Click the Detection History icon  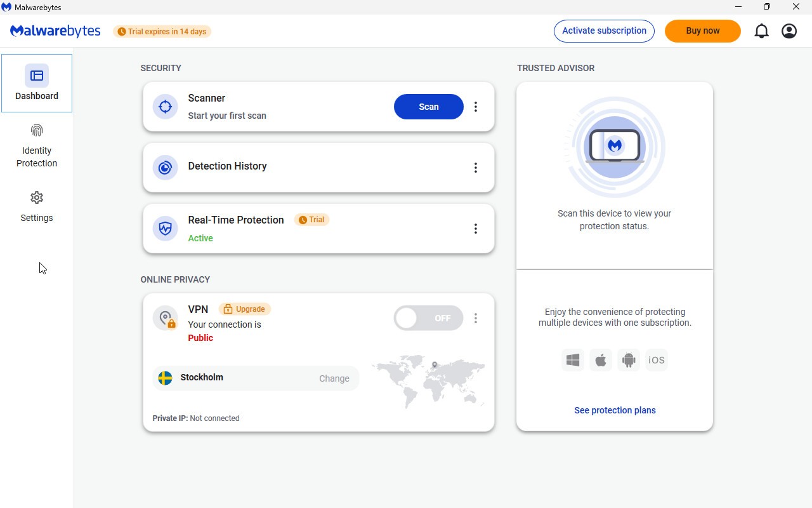[165, 168]
